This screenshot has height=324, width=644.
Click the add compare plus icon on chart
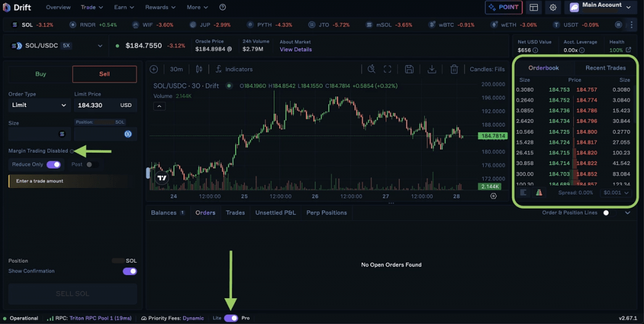[x=154, y=70]
